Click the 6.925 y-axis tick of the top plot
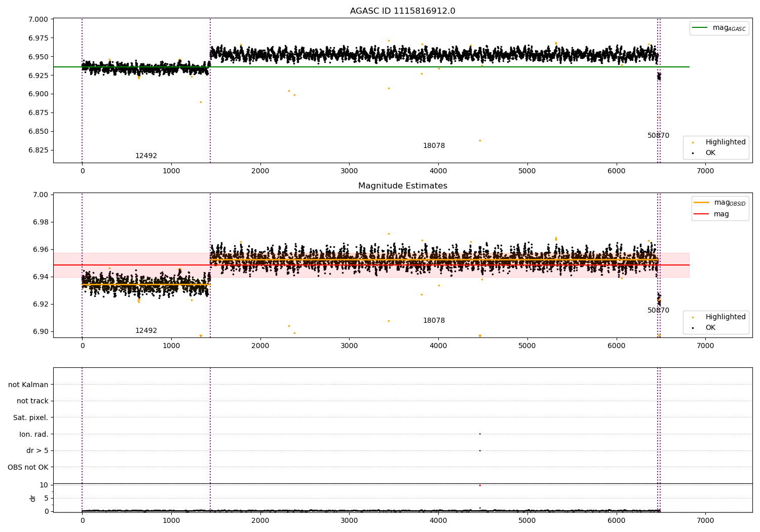Image resolution: width=760 pixels, height=532 pixels. (37, 75)
